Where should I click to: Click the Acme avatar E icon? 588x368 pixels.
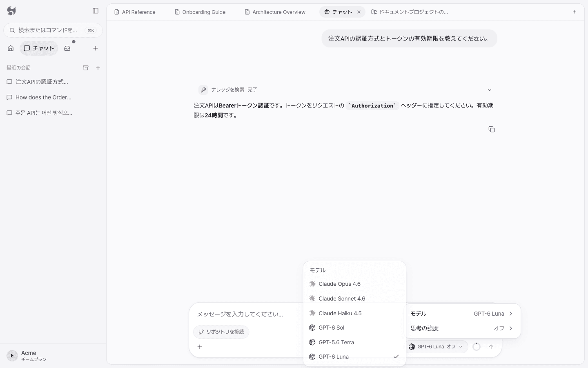(x=12, y=356)
